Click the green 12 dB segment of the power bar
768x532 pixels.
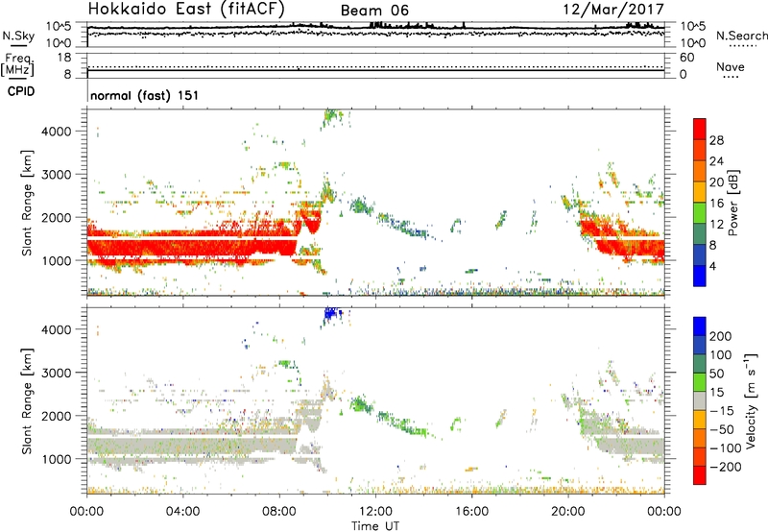point(700,212)
